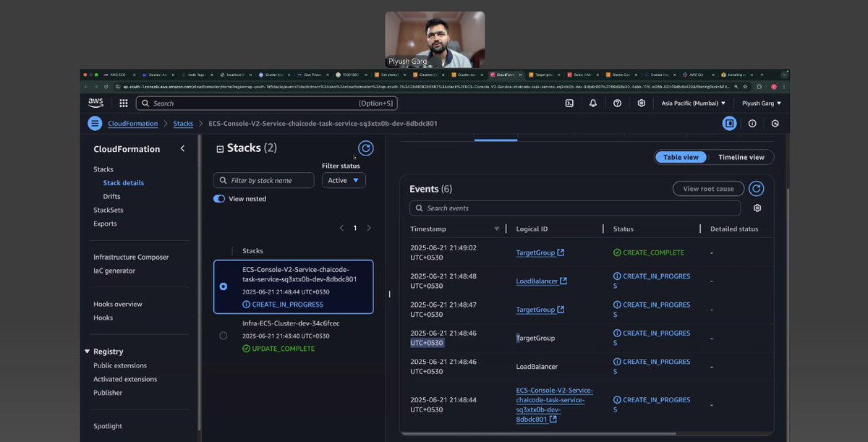This screenshot has height=442, width=868.
Task: Click the Search events field
Action: 575,208
